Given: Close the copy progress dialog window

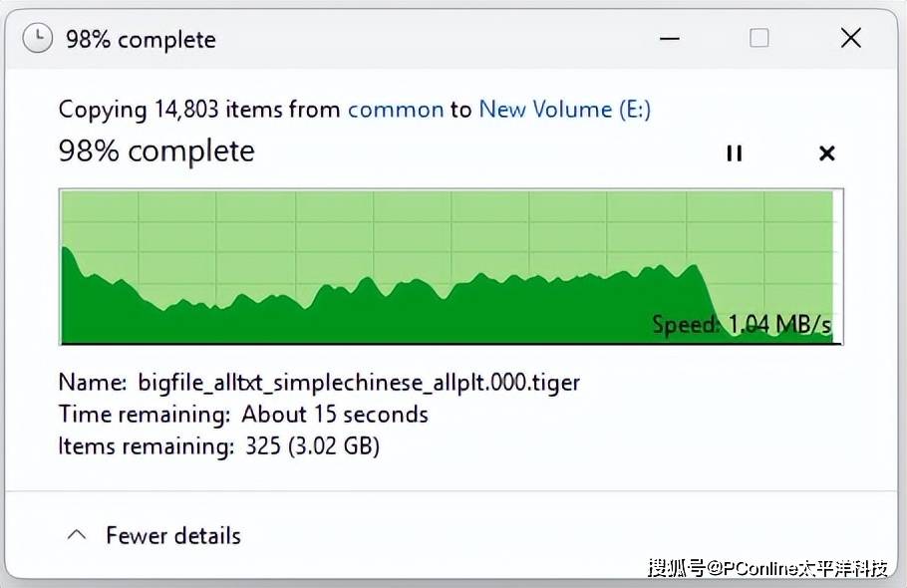Looking at the screenshot, I should tap(851, 38).
